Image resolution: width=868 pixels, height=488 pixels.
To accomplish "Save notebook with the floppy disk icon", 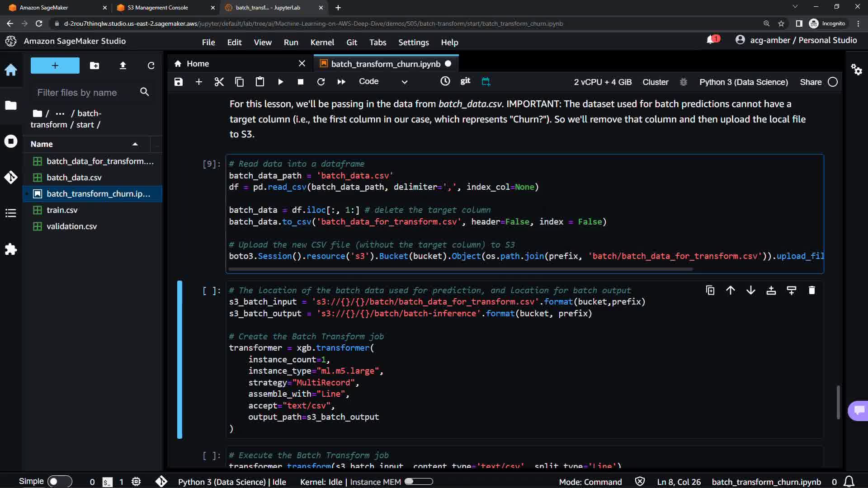I will pyautogui.click(x=179, y=82).
